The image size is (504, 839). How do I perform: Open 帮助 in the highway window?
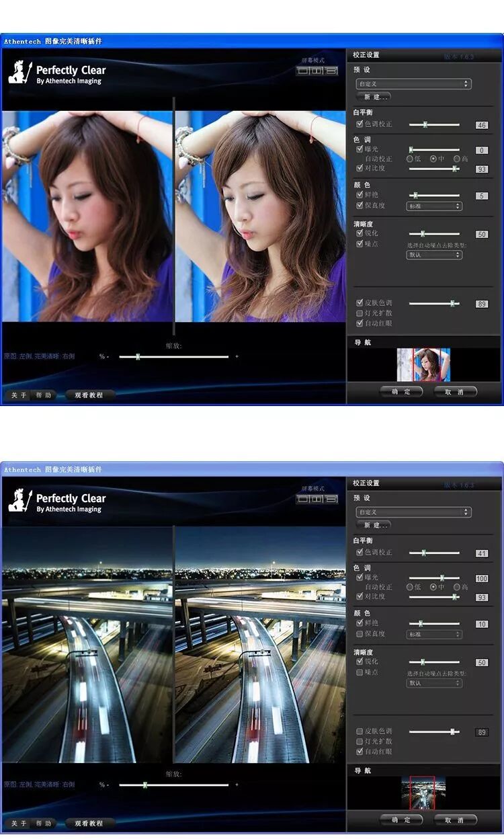[x=44, y=824]
